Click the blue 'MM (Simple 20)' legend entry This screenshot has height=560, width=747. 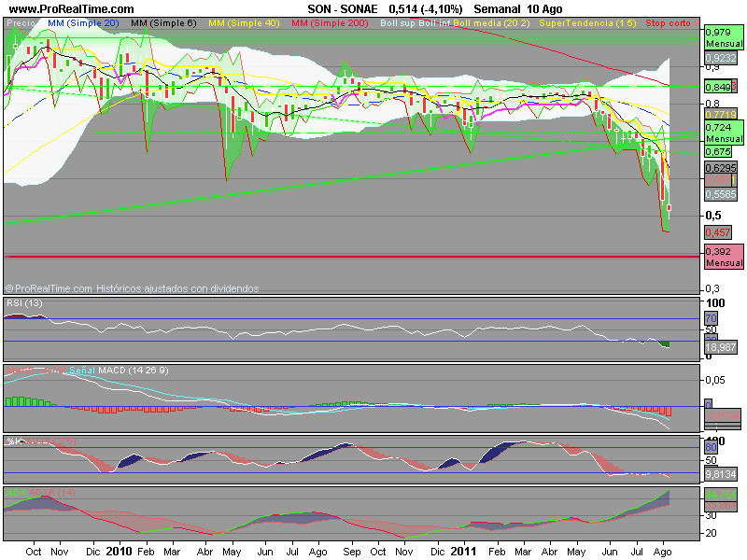click(x=83, y=22)
